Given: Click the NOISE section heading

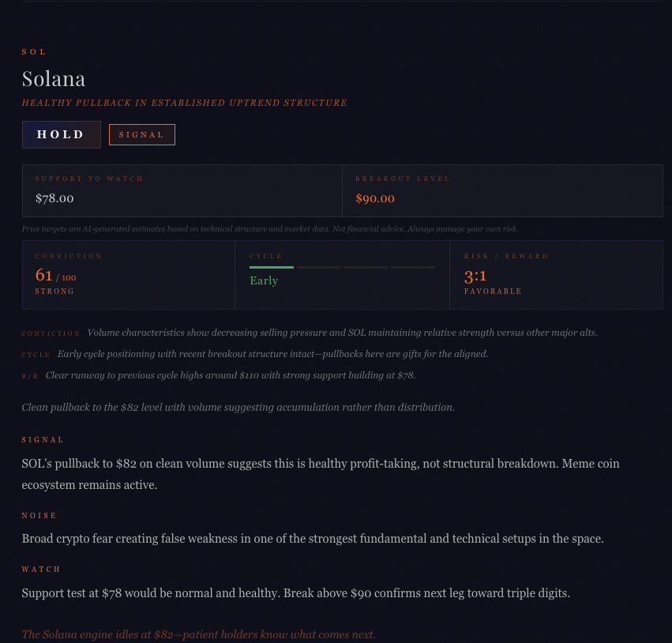Looking at the screenshot, I should [x=39, y=515].
